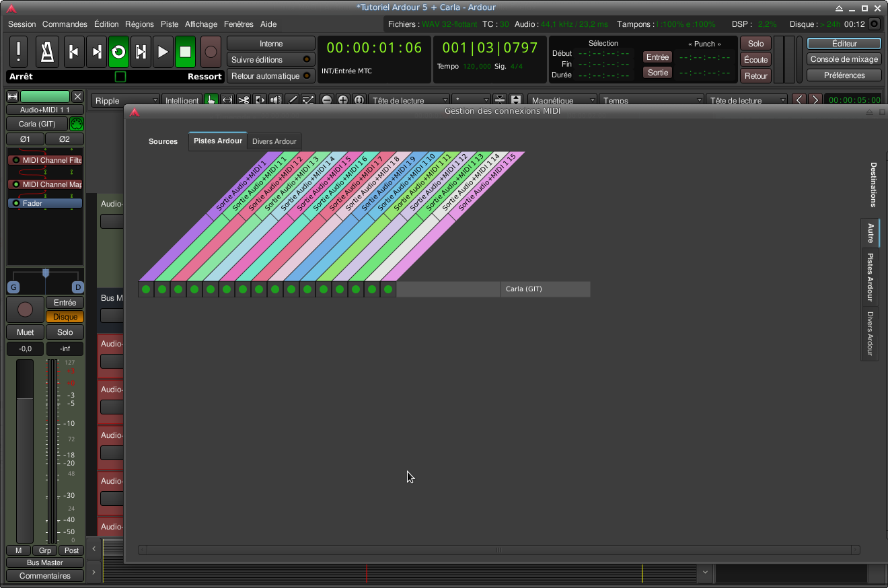This screenshot has height=588, width=888.
Task: Zoom to the whole session
Action: (x=359, y=100)
